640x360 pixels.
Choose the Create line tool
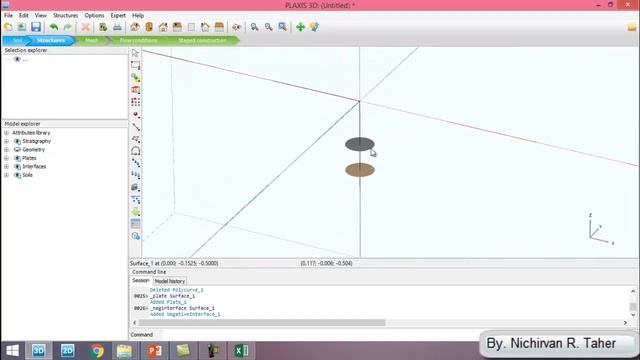pos(136,127)
